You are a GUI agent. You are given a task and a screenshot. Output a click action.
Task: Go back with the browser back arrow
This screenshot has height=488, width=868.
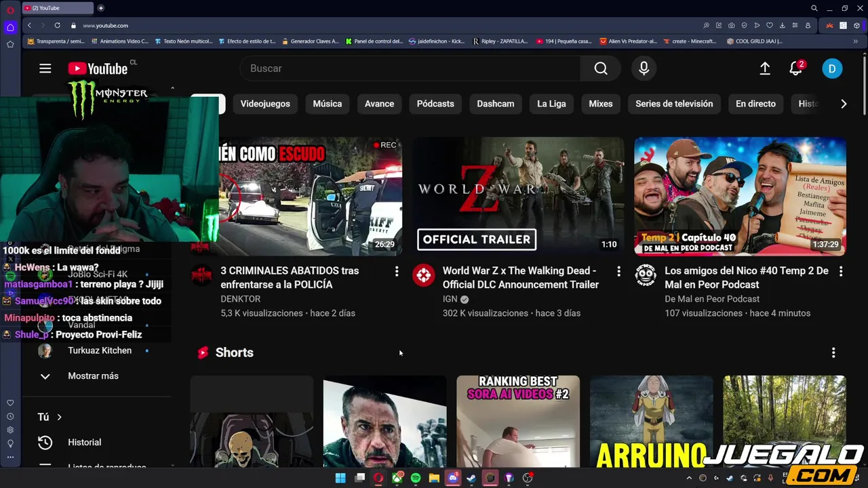point(29,25)
